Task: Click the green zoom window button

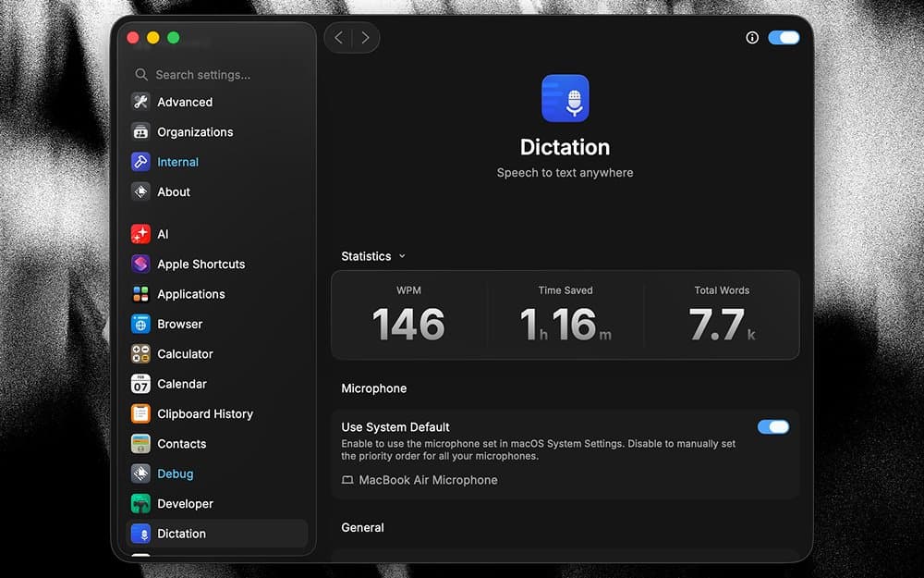Action: click(174, 38)
